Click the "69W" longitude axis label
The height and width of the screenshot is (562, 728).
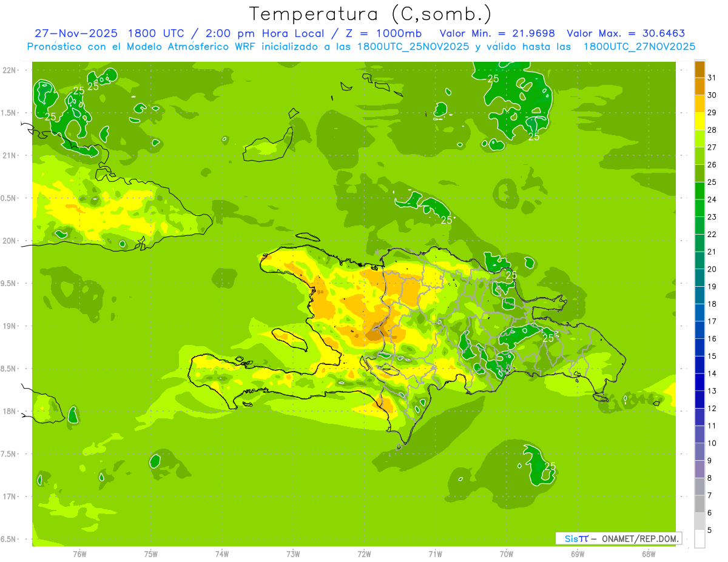pyautogui.click(x=578, y=554)
